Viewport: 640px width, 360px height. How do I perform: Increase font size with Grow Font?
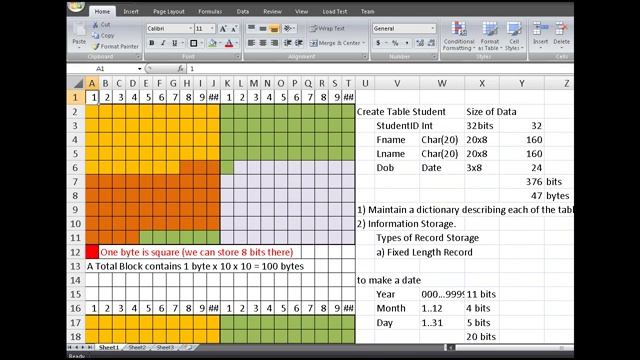[223, 29]
